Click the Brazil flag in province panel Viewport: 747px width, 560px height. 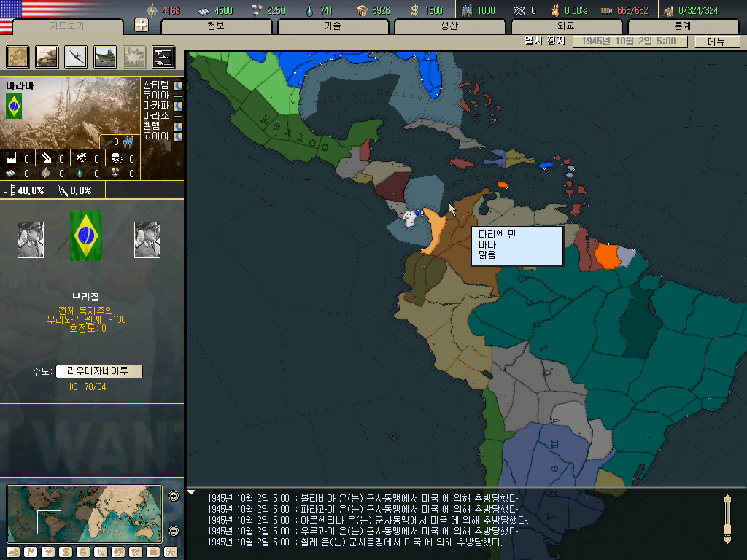pyautogui.click(x=14, y=106)
